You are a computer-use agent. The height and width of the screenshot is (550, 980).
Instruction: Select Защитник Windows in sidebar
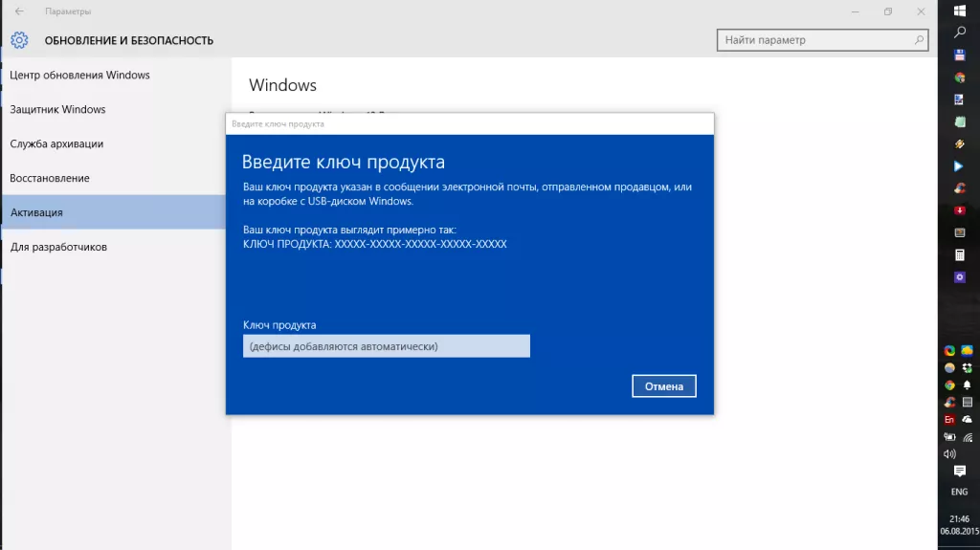click(x=57, y=109)
